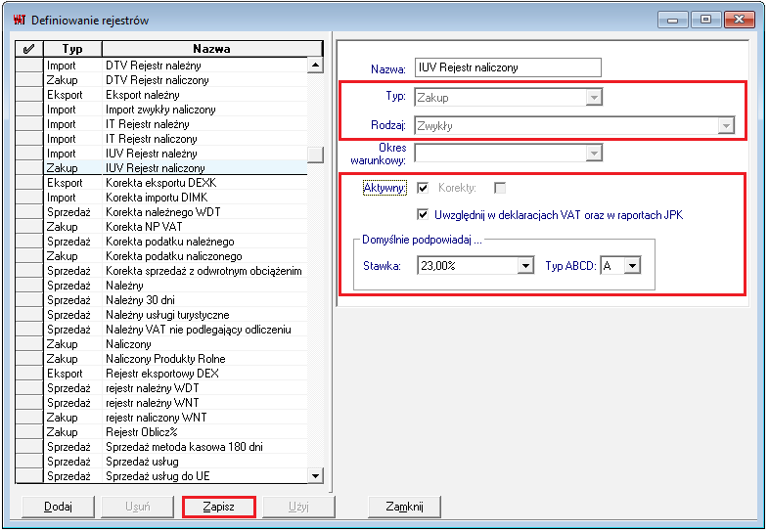Select row Import zwykły naliczony
Image resolution: width=769 pixels, height=532 pixels.
coord(161,110)
